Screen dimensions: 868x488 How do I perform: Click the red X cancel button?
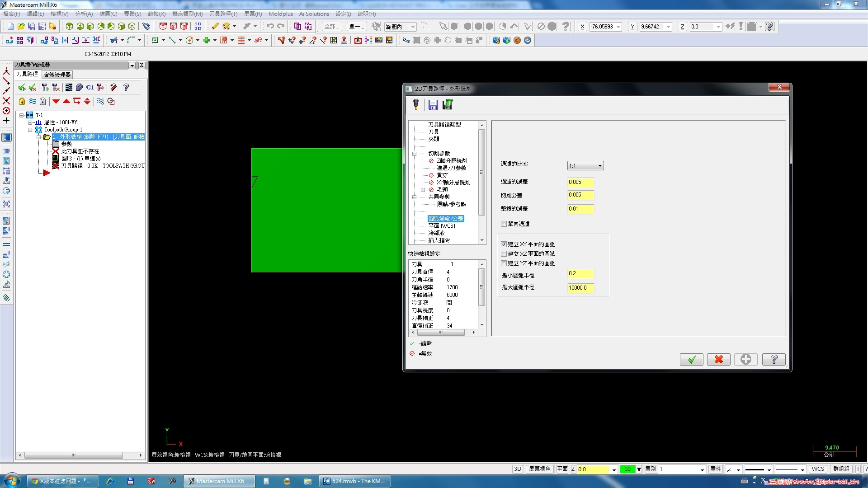(x=718, y=359)
